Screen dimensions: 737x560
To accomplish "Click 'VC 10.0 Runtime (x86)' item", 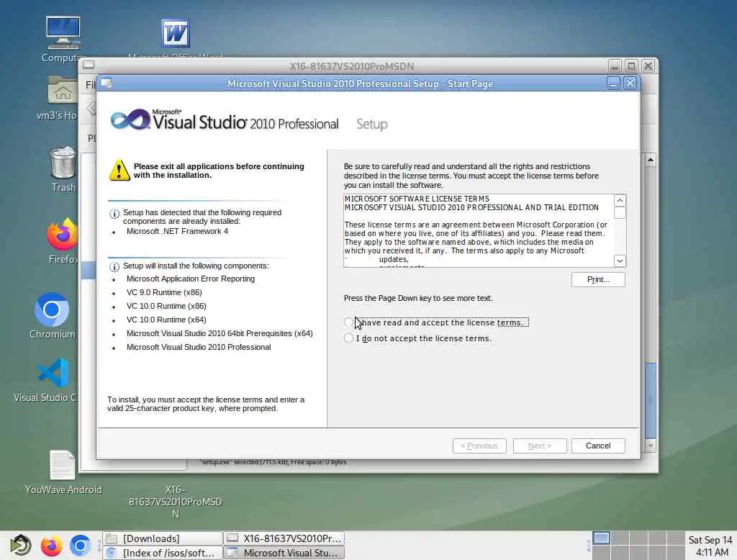I will 166,306.
